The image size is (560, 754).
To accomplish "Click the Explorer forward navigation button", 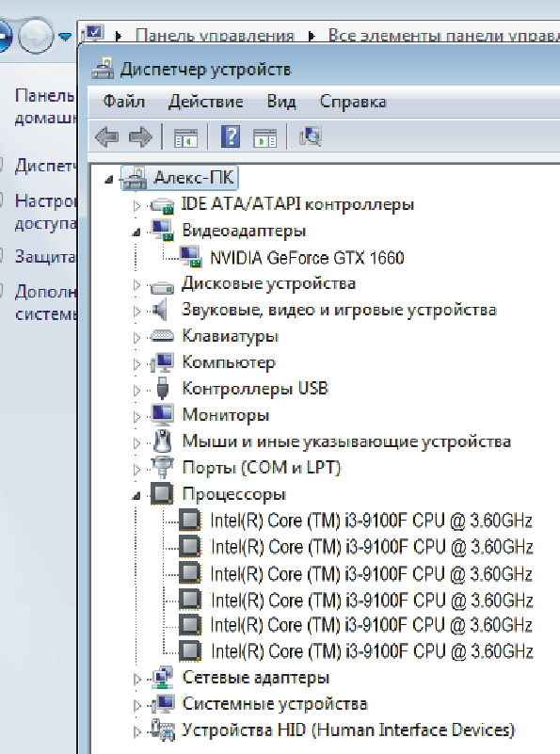I will [x=36, y=35].
